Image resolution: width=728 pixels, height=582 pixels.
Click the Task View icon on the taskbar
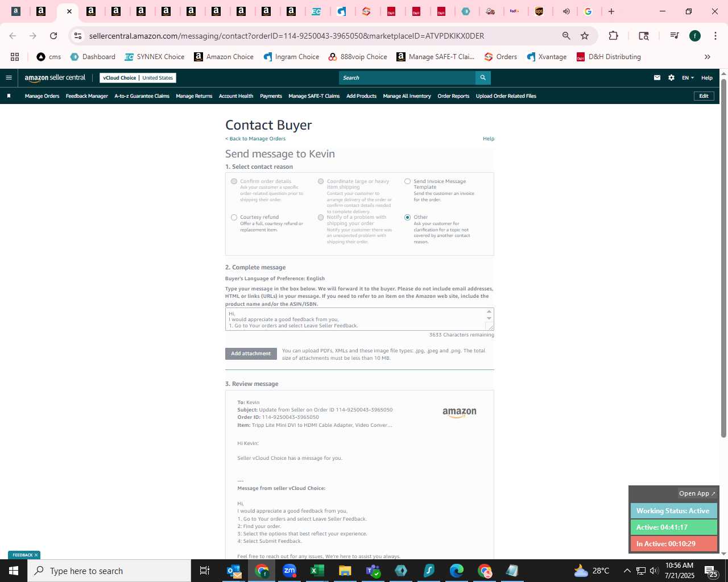click(x=205, y=571)
